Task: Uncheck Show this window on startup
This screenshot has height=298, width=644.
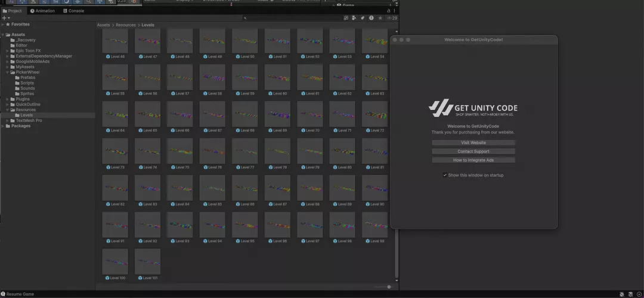Action: click(445, 175)
